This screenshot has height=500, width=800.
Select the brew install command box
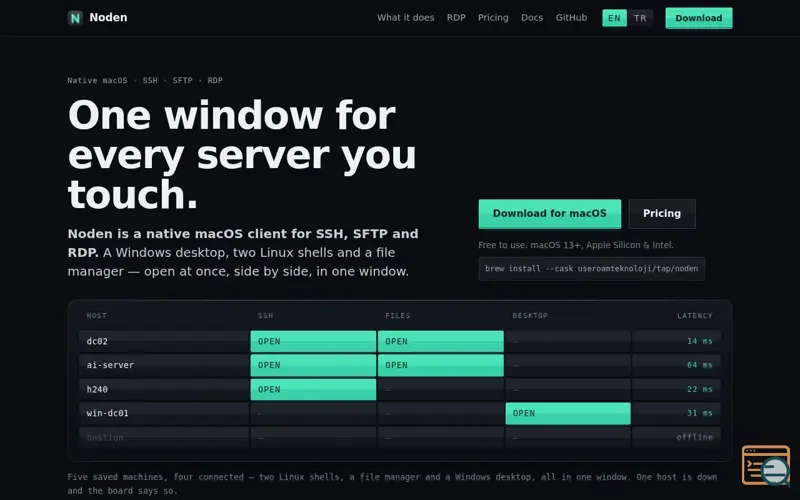(x=591, y=269)
